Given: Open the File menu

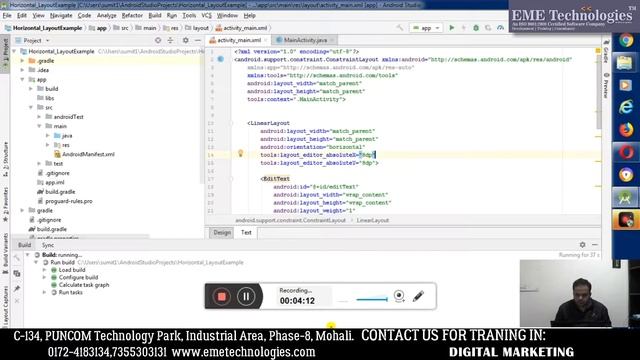Looking at the screenshot, I should coord(7,16).
